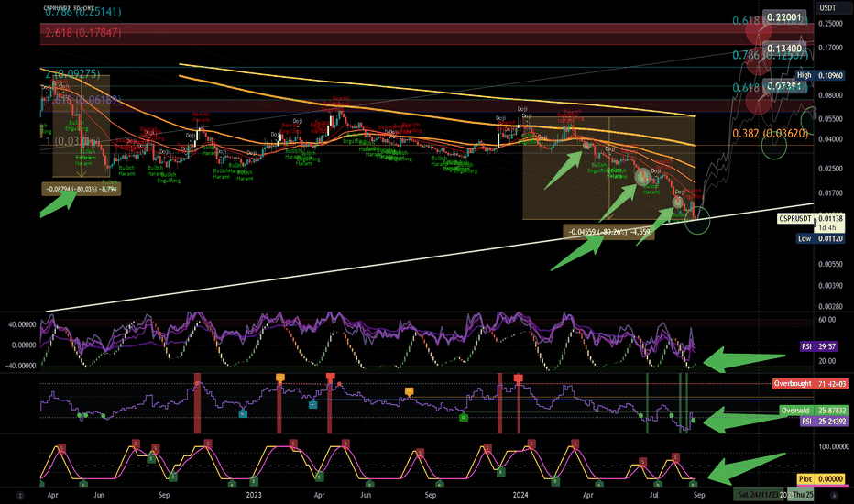Click the 100.00000 stochastic axis tick
Viewport: 854px width, 504px height.
(833, 447)
